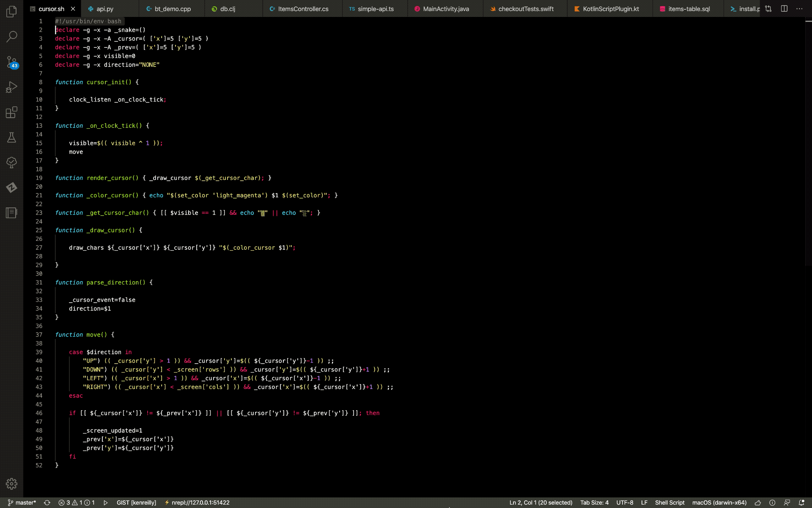812x508 pixels.
Task: Click the master* branch in status bar
Action: click(x=22, y=502)
